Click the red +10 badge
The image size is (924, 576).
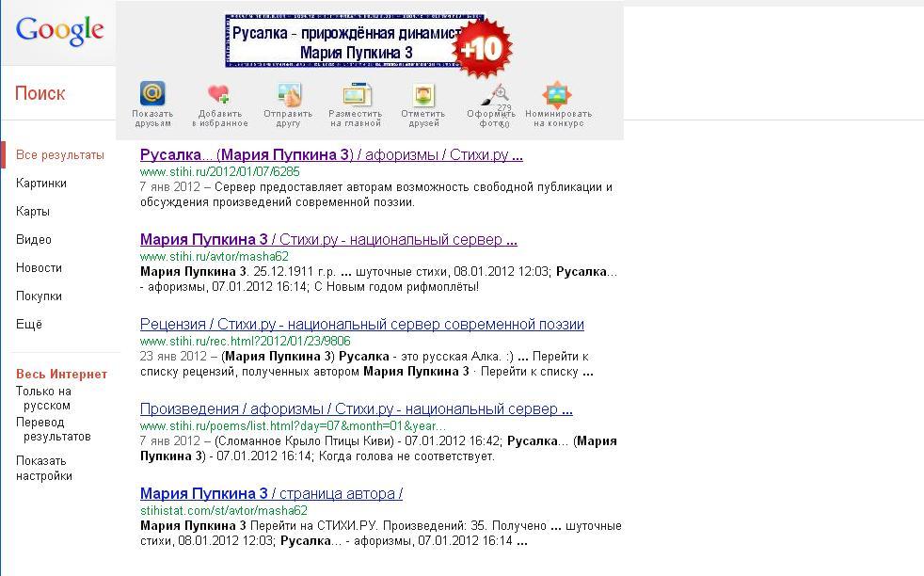point(482,47)
